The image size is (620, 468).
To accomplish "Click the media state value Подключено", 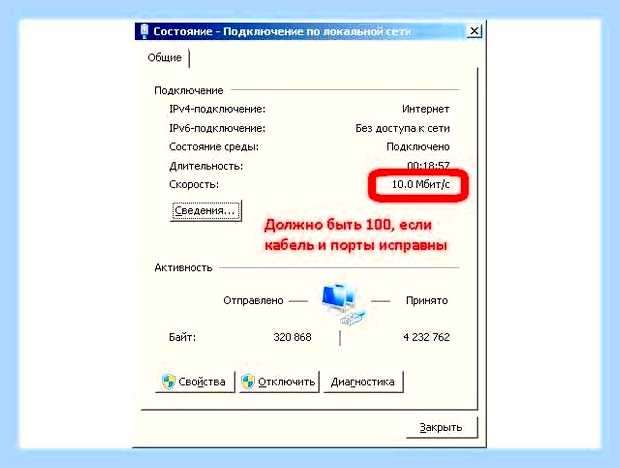I will click(418, 147).
